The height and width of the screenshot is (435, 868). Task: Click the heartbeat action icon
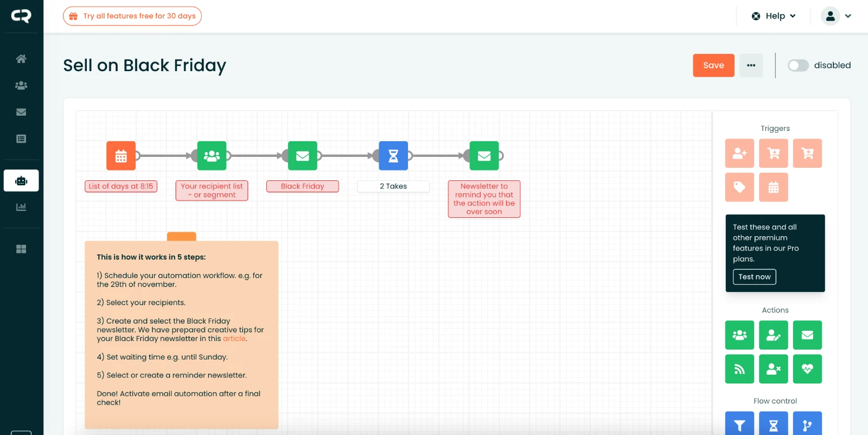[807, 369]
